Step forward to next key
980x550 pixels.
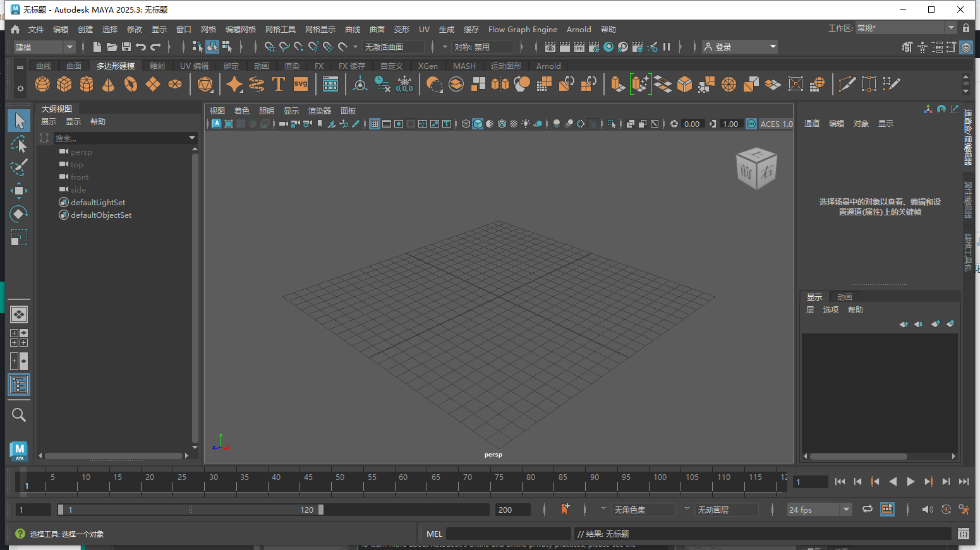928,481
